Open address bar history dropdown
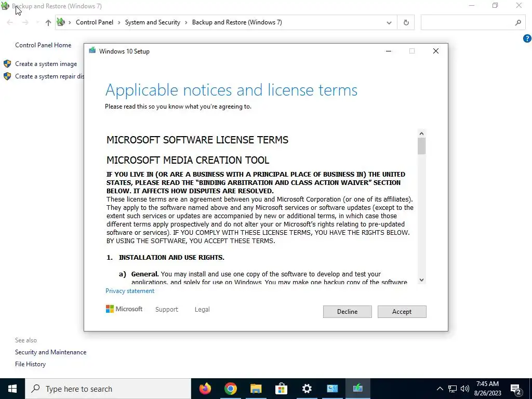Viewport: 532px width, 399px height. [389, 23]
